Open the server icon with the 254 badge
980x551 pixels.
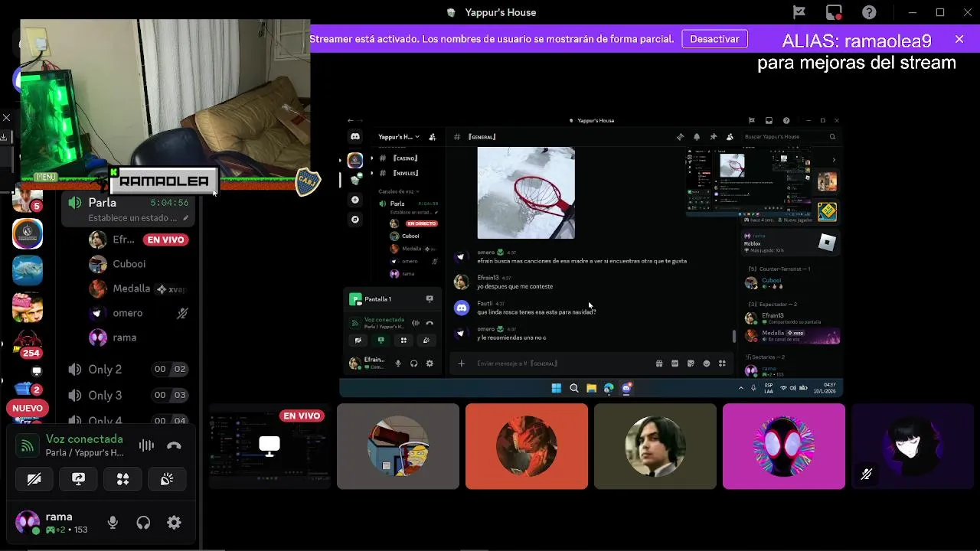(28, 344)
